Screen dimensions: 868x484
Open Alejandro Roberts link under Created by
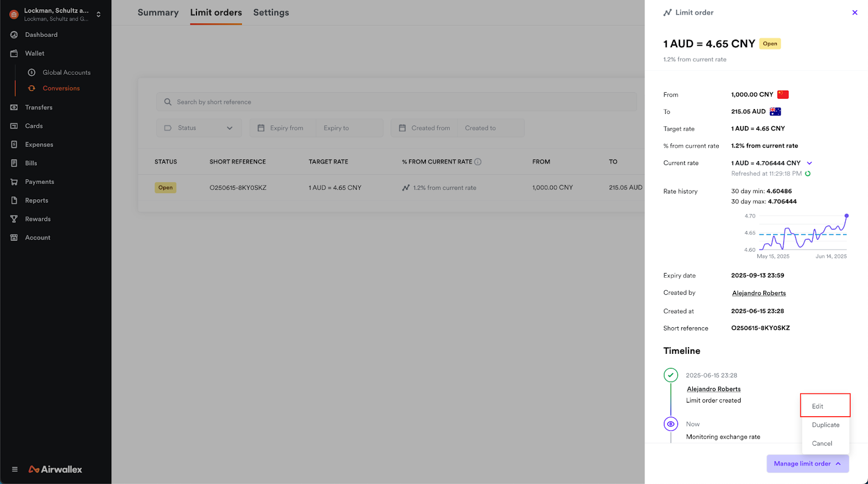758,293
